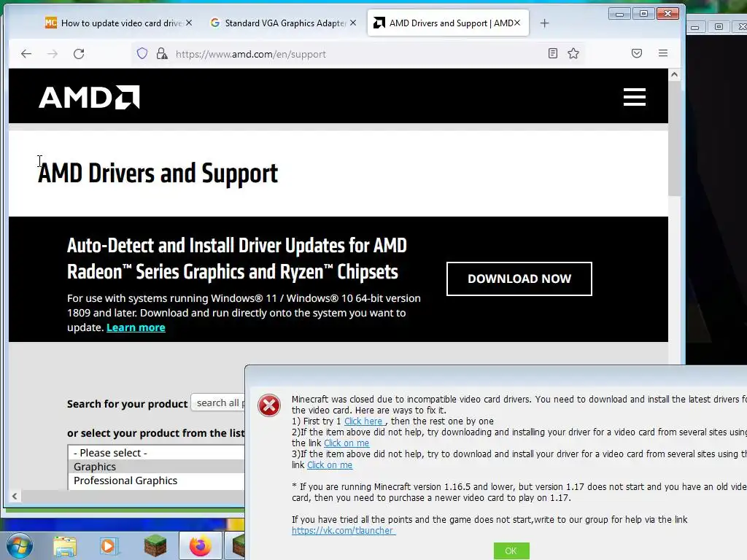Viewport: 747px width, 560px height.
Task: Click 'Click on me' link in step 2
Action: click(x=347, y=443)
